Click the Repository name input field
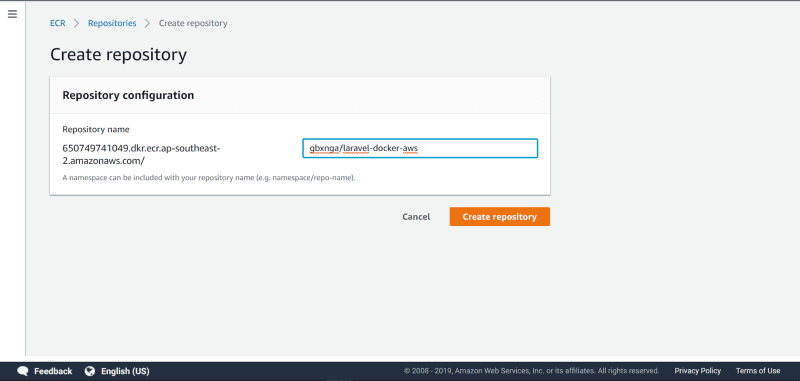The height and width of the screenshot is (381, 800). click(x=420, y=148)
